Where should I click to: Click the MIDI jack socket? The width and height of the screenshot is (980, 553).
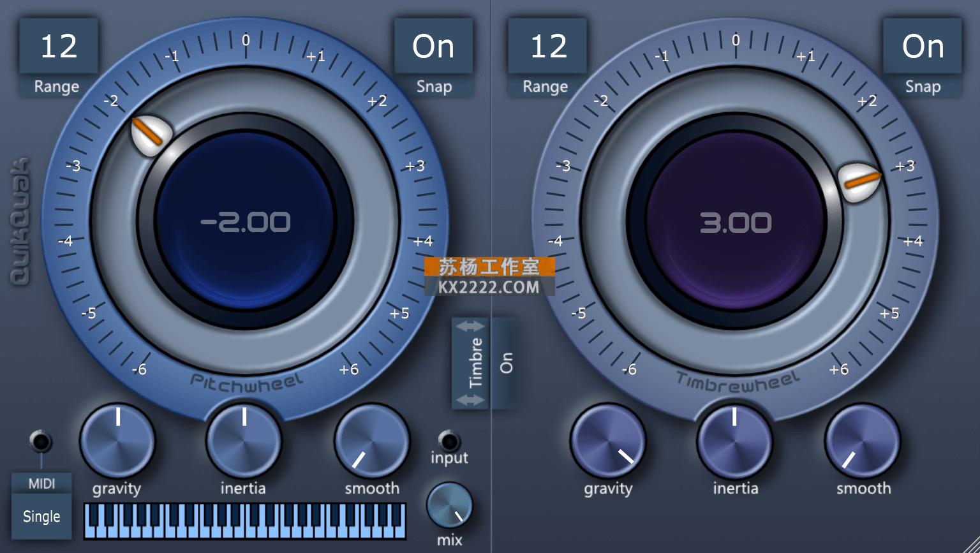tap(41, 441)
